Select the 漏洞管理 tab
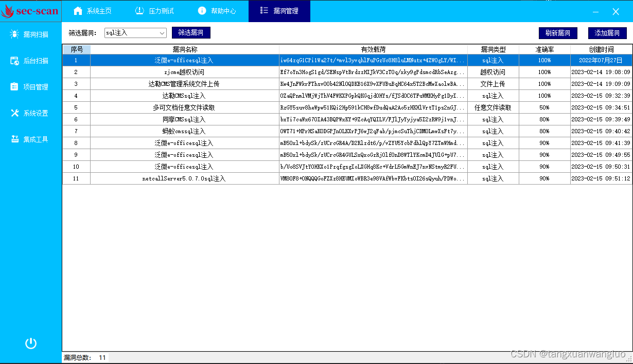Viewport: 633px width, 364px height. (x=279, y=11)
